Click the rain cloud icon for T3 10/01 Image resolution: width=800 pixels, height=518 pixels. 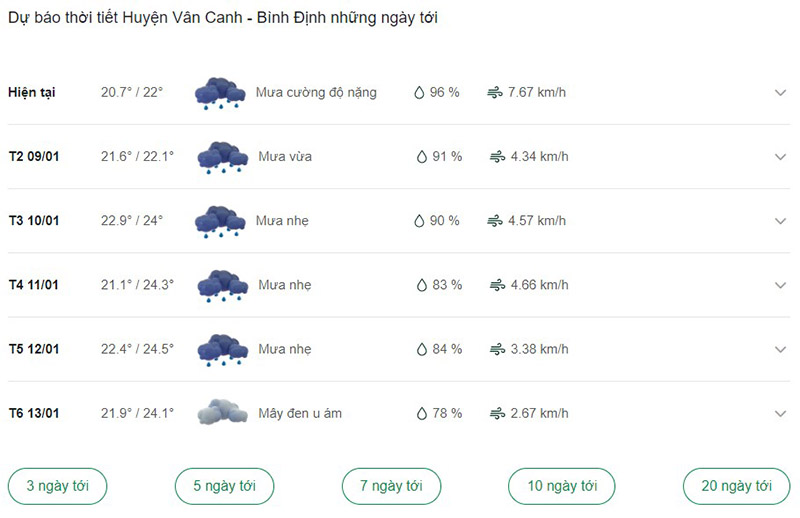tap(220, 222)
